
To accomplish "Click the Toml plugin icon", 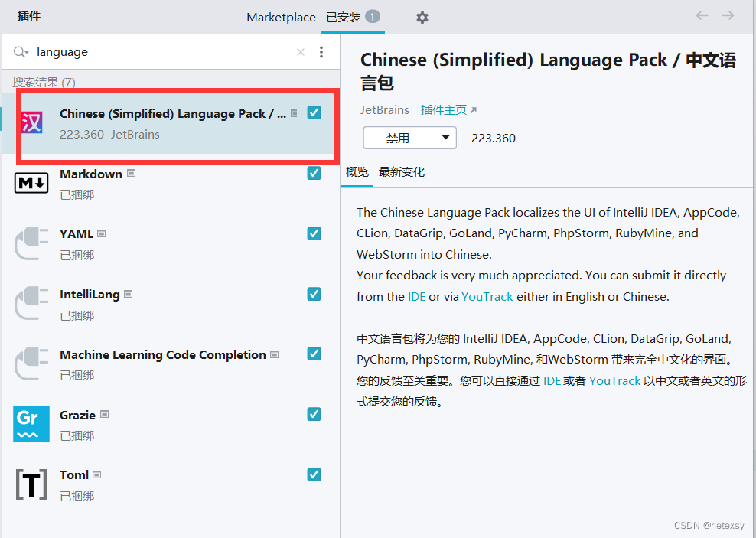I will (31, 484).
